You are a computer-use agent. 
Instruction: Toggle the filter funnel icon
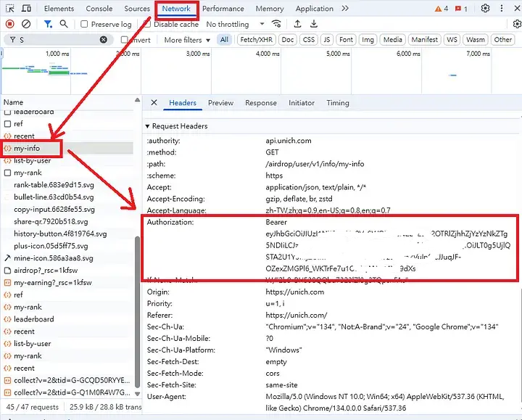coord(48,24)
